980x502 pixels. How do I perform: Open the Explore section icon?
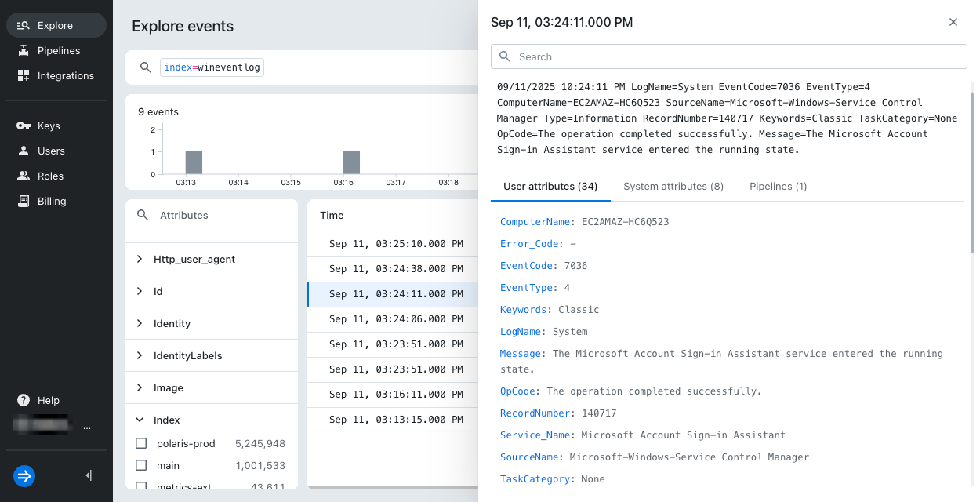(24, 25)
